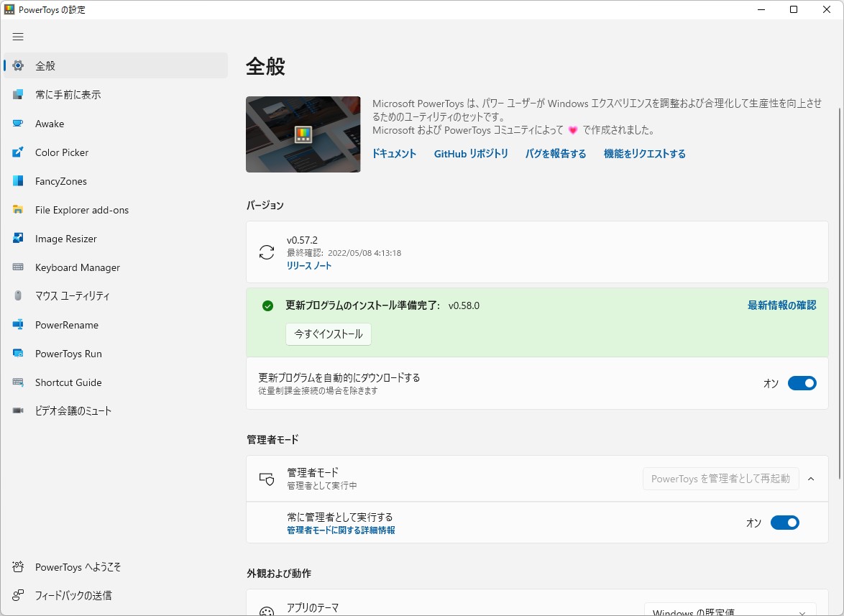Open the ドキュメント link
This screenshot has height=616, width=844.
394,154
